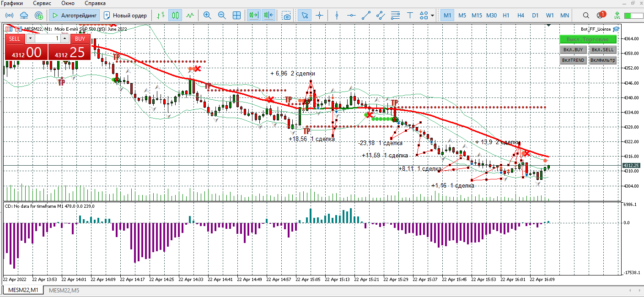
Task: Select the D1 timeframe
Action: coord(535,15)
